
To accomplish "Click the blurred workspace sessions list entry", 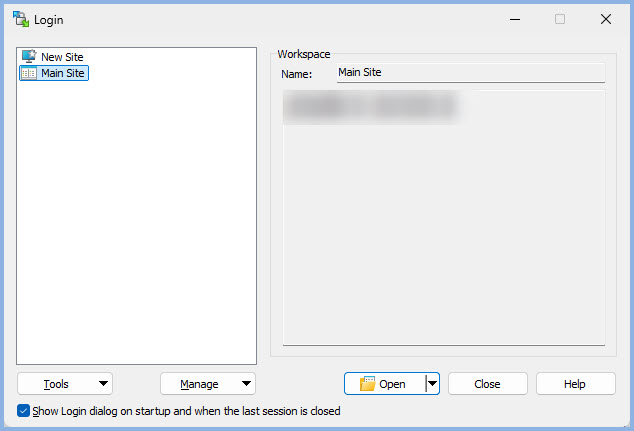I will pyautogui.click(x=370, y=107).
